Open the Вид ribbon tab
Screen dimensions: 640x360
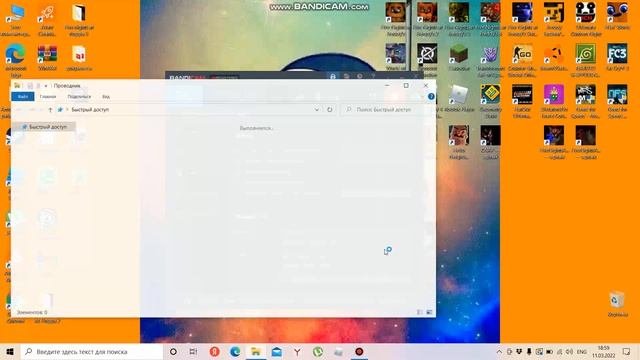[x=106, y=97]
